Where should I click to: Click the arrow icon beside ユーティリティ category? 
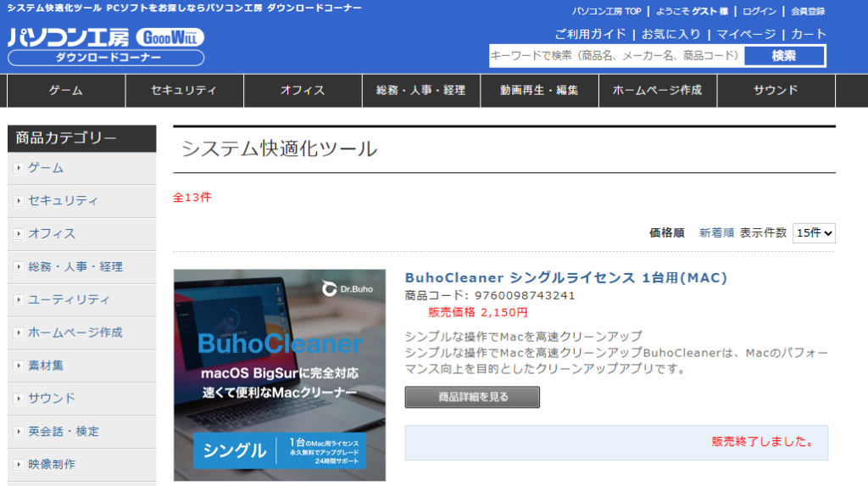[19, 299]
